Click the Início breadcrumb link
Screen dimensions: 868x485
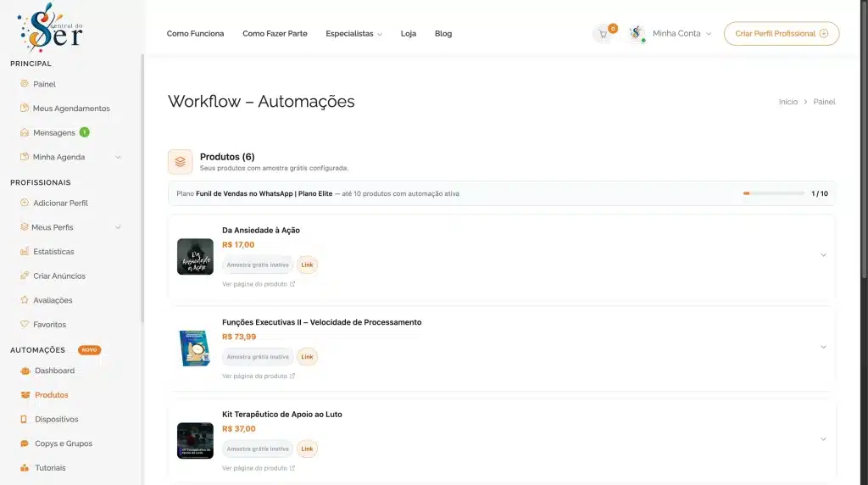pyautogui.click(x=788, y=102)
